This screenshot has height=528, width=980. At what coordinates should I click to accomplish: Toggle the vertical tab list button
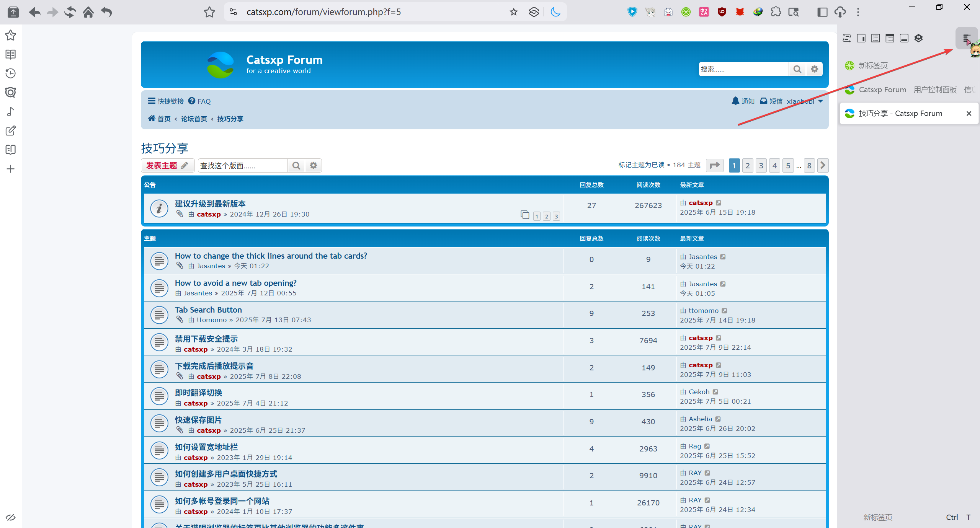tap(967, 38)
